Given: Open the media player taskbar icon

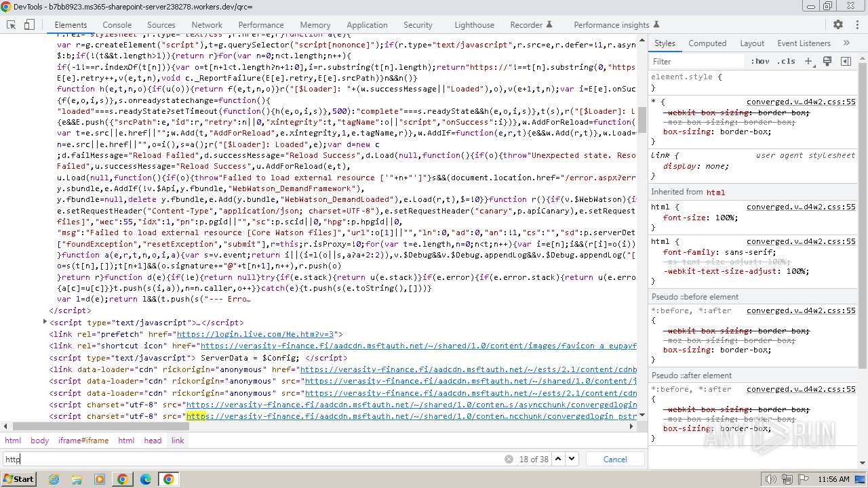Looking at the screenshot, I should click(100, 479).
